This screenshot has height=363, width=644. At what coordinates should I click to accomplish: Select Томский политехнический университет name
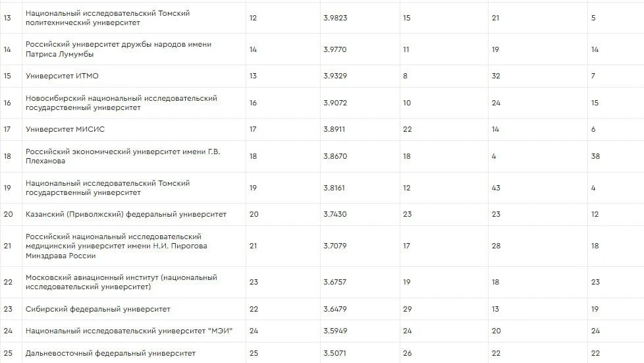click(107, 18)
